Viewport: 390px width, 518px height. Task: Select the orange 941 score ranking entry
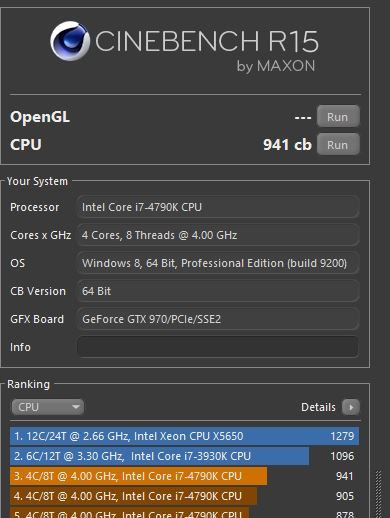click(184, 476)
